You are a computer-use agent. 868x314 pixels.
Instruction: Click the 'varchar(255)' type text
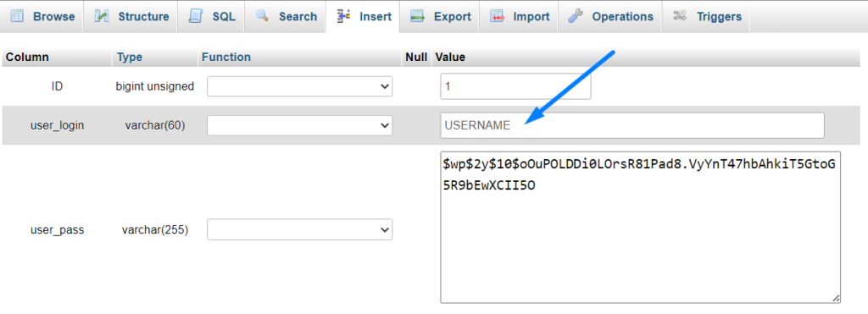(x=155, y=230)
